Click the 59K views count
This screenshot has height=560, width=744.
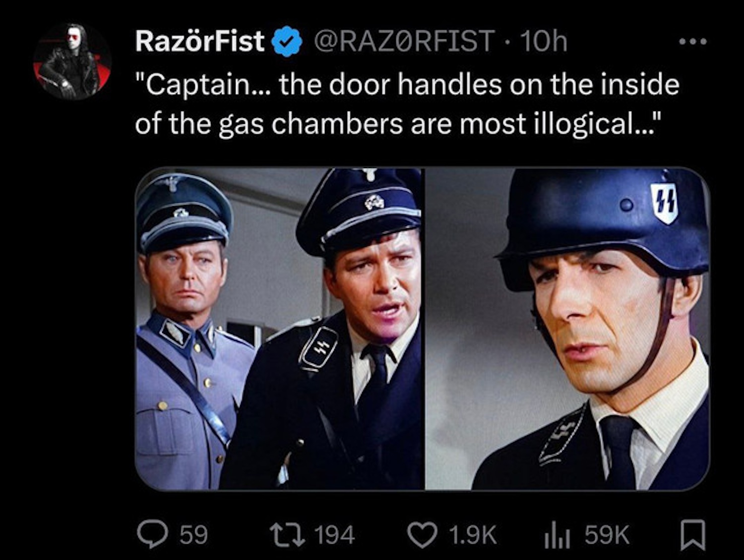(x=607, y=535)
